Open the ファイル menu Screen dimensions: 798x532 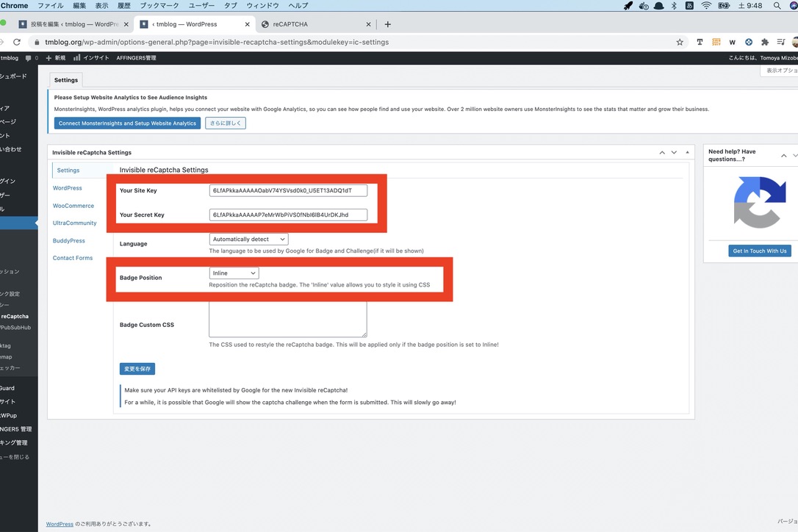point(51,6)
